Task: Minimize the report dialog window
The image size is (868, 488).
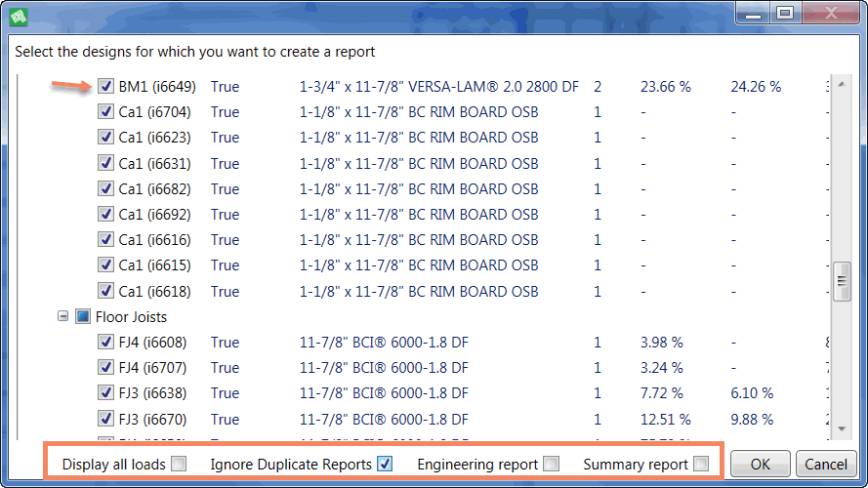Action: 754,14
